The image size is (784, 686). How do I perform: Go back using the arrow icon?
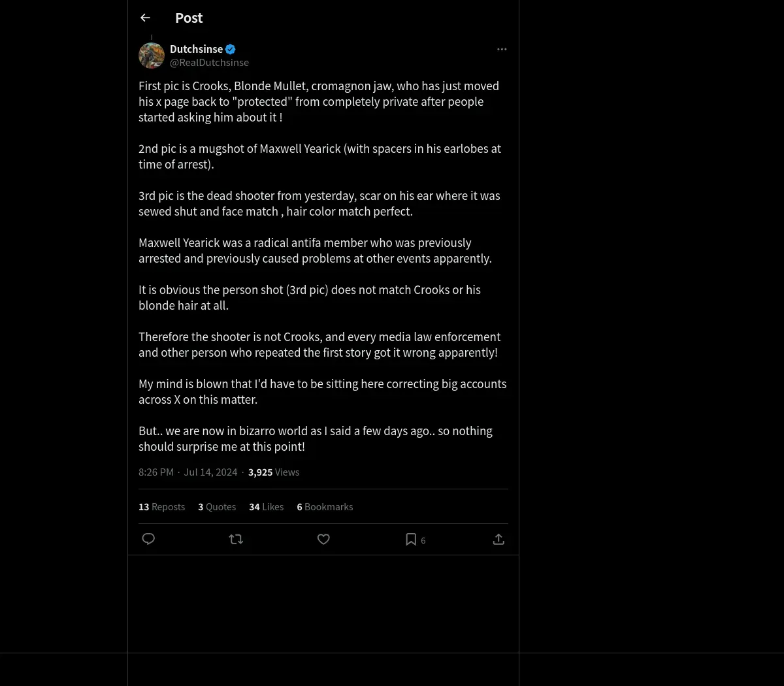(145, 18)
